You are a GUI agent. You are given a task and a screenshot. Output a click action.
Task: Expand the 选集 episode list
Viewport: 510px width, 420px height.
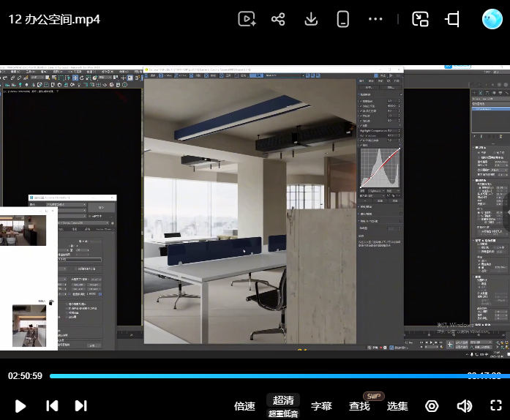[397, 406]
